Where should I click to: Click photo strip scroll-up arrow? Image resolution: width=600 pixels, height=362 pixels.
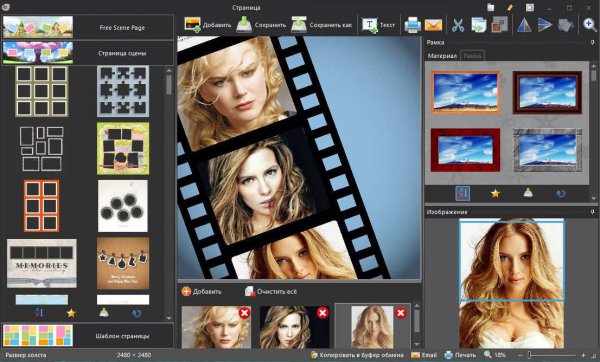(x=417, y=306)
